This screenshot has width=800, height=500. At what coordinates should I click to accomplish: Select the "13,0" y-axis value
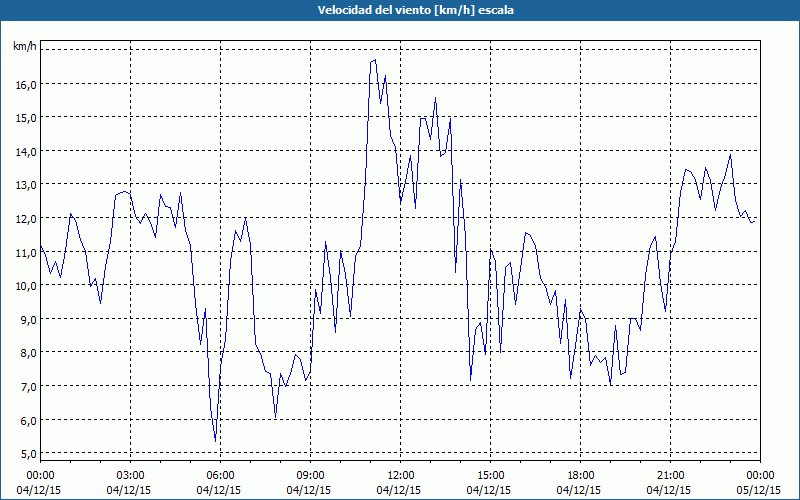pos(26,185)
